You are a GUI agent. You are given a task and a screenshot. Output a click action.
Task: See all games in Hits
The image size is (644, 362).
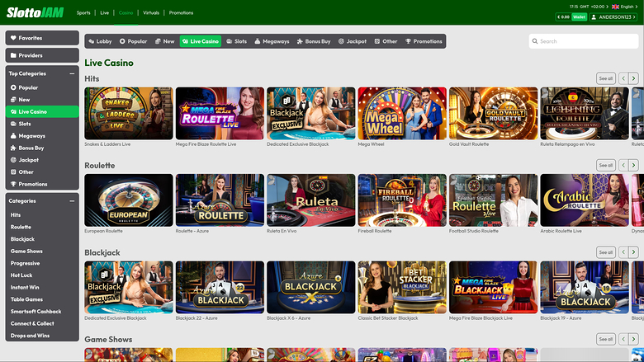606,78
